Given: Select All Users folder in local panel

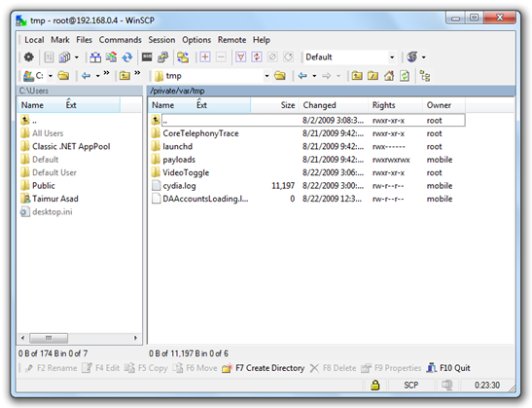Looking at the screenshot, I should (48, 133).
